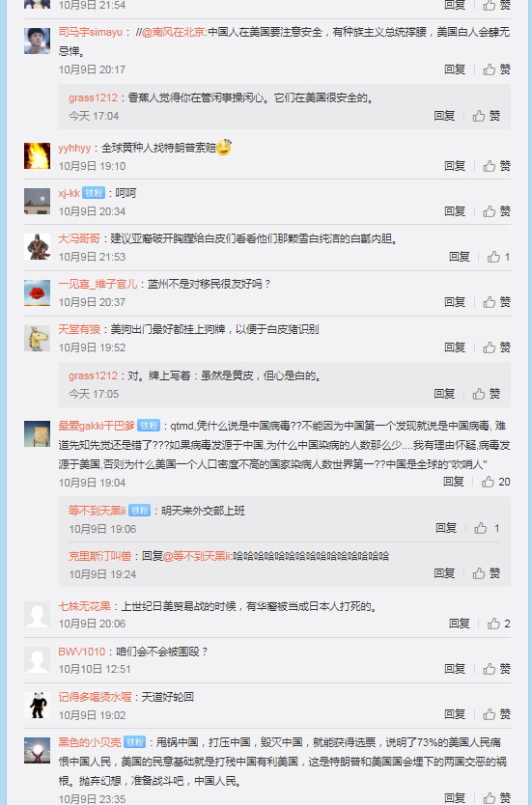Viewport: 532px width, 805px height.
Task: Open yyhhyy's flame avatar
Action: click(37, 156)
